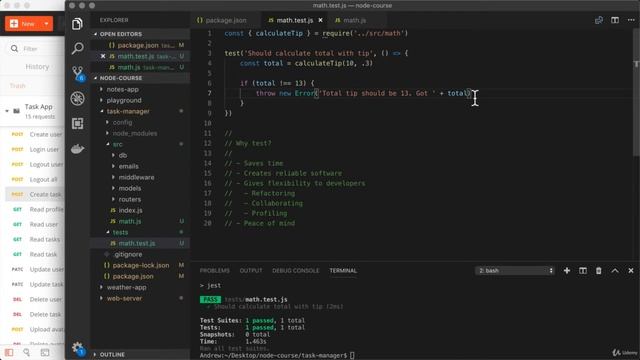Open the Source Control view
The image size is (640, 360).
coord(77,73)
